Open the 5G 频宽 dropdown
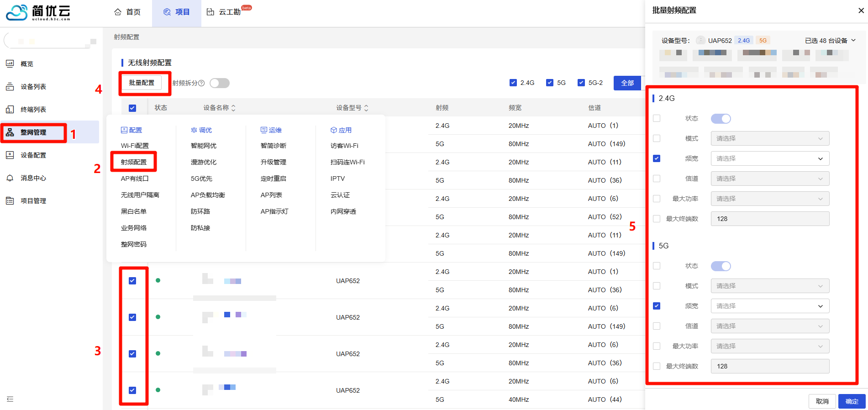The width and height of the screenshot is (868, 410). [x=770, y=306]
